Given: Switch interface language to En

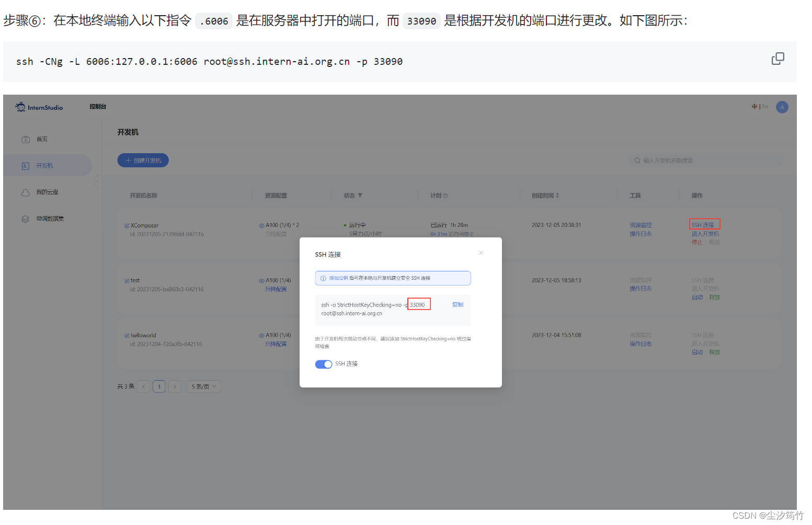Looking at the screenshot, I should (764, 106).
